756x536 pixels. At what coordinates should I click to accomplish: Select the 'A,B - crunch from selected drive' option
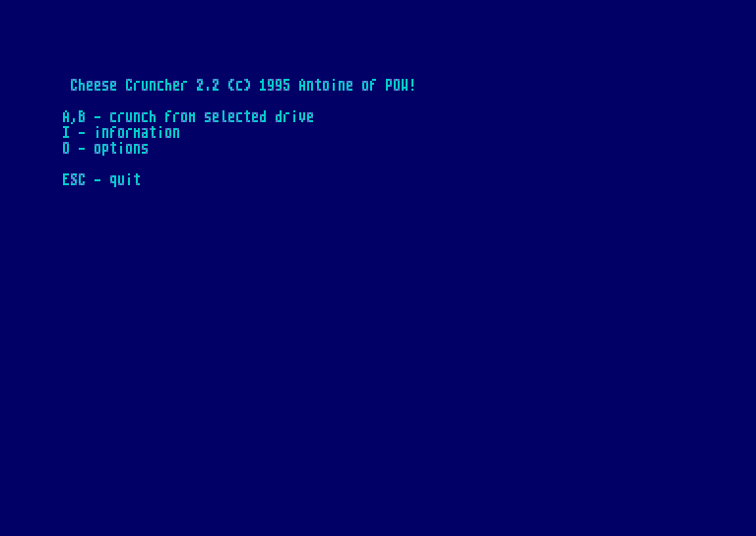pos(188,117)
